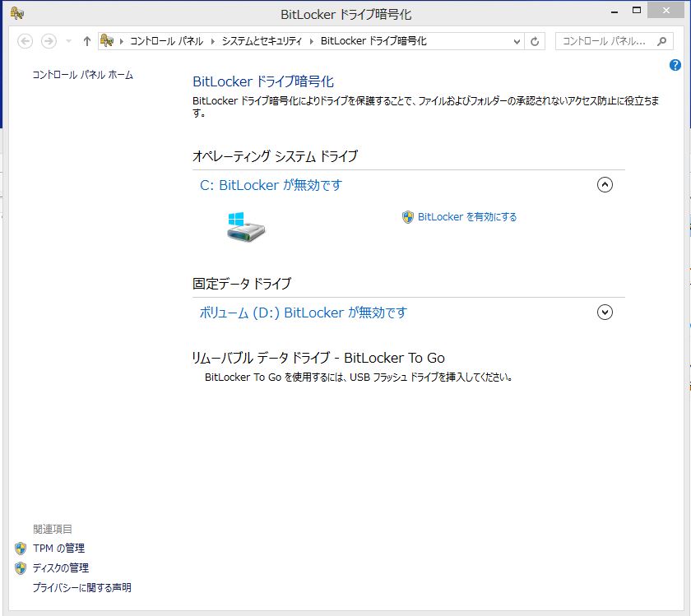691x616 pixels.
Task: Click the 固定データ ドライブ heading
Action: point(242,284)
